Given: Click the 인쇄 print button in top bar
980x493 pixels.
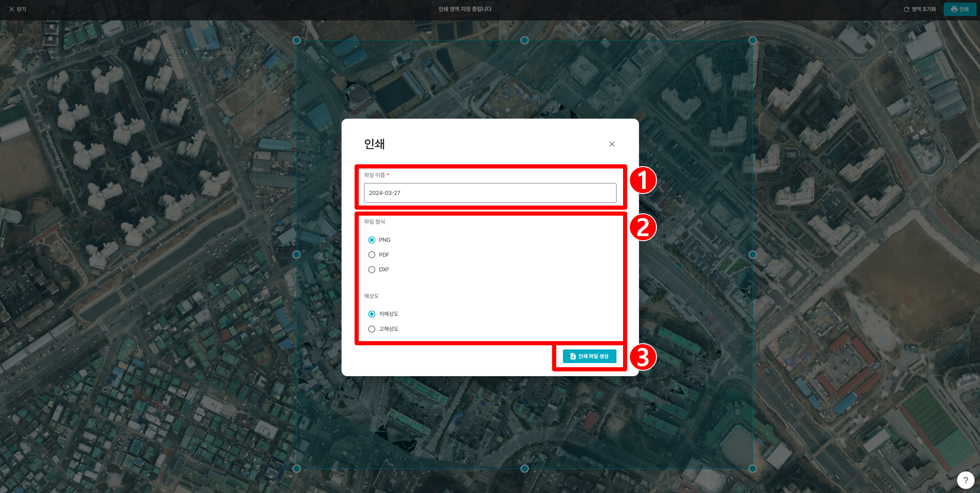Looking at the screenshot, I should (x=960, y=9).
